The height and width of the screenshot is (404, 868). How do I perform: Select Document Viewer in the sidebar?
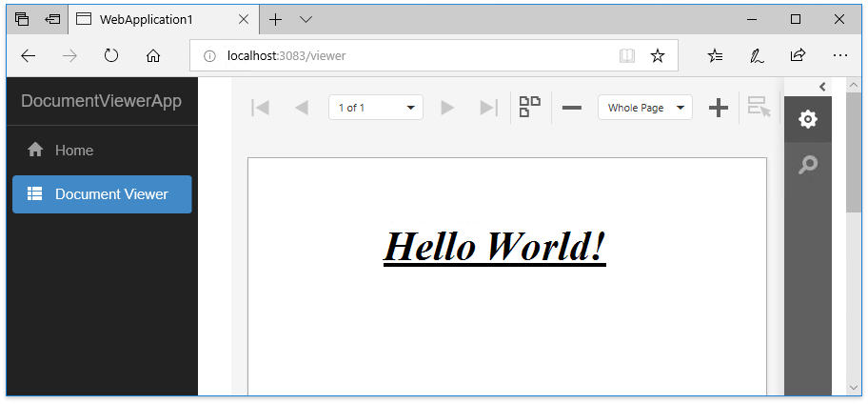pos(102,194)
